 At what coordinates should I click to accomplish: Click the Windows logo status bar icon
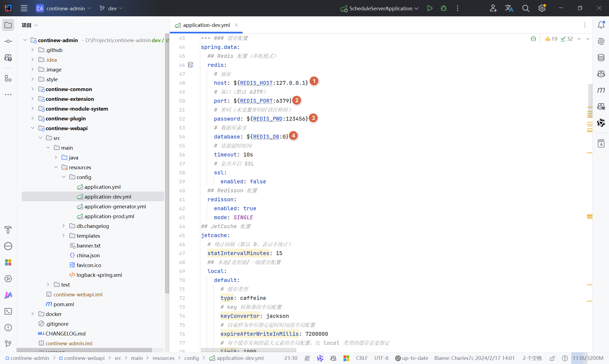tap(346, 358)
